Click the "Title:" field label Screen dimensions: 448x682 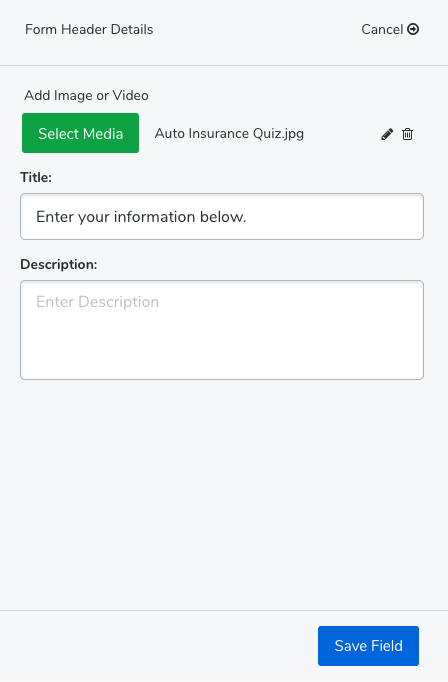click(36, 177)
